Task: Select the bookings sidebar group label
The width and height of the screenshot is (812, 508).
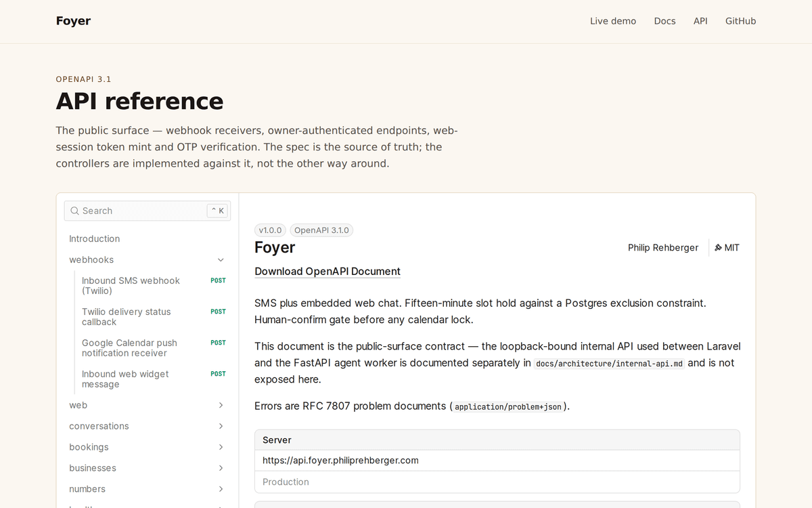Action: pos(89,447)
